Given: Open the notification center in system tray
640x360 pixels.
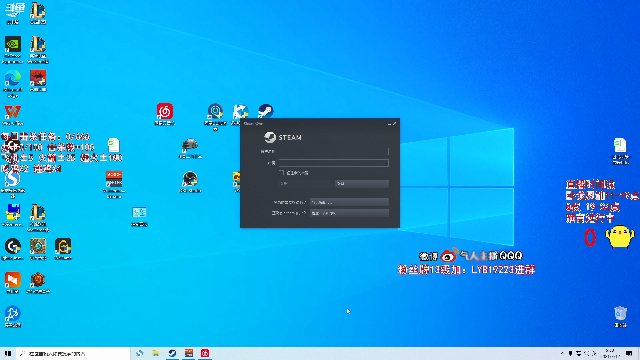Looking at the screenshot, I should click(629, 353).
